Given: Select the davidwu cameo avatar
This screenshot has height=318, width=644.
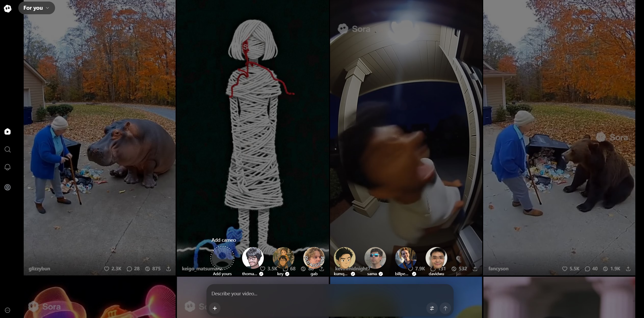Looking at the screenshot, I should 436,258.
